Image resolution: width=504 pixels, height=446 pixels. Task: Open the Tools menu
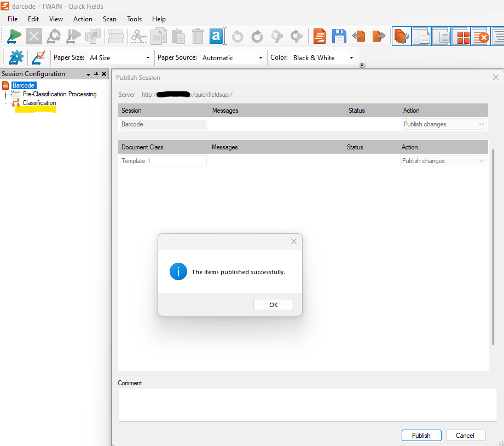pyautogui.click(x=134, y=19)
